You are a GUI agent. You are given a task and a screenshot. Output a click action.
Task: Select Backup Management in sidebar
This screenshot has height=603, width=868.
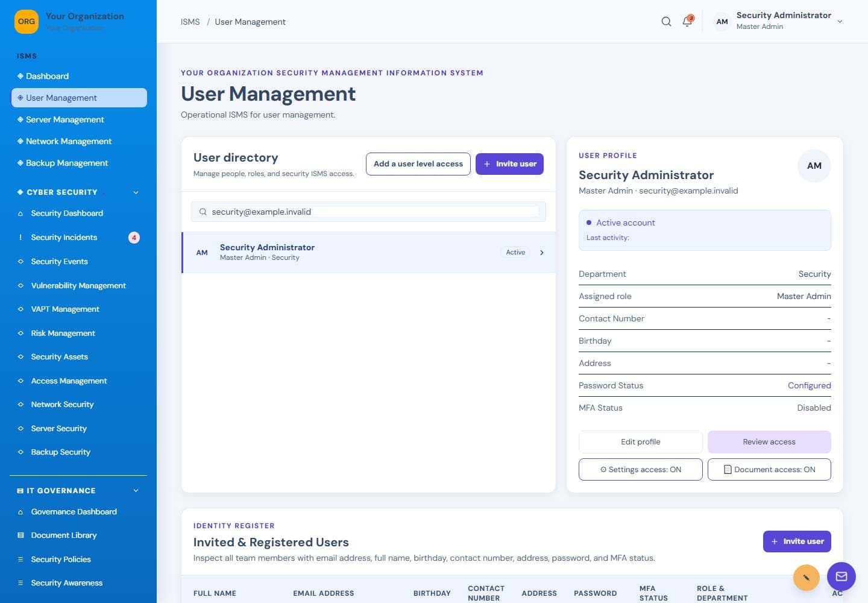tap(79, 163)
